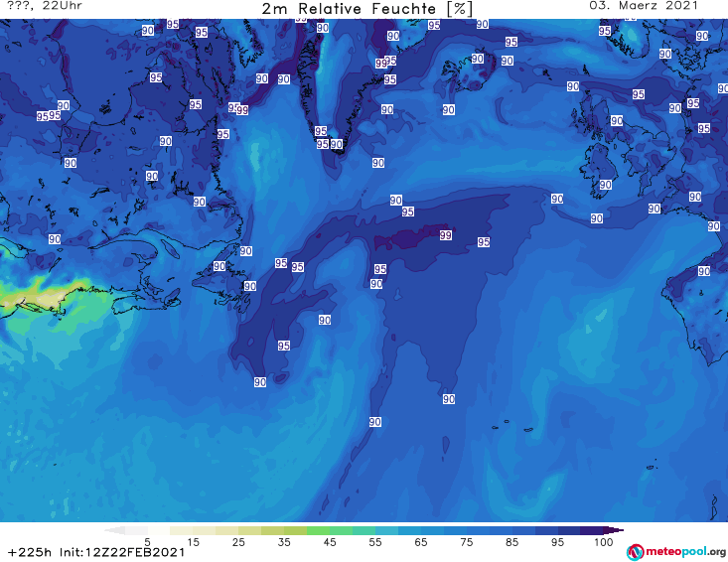Pick the dark purple arrow tip after 100
Viewport: 728px width, 562px height.
coord(614,530)
